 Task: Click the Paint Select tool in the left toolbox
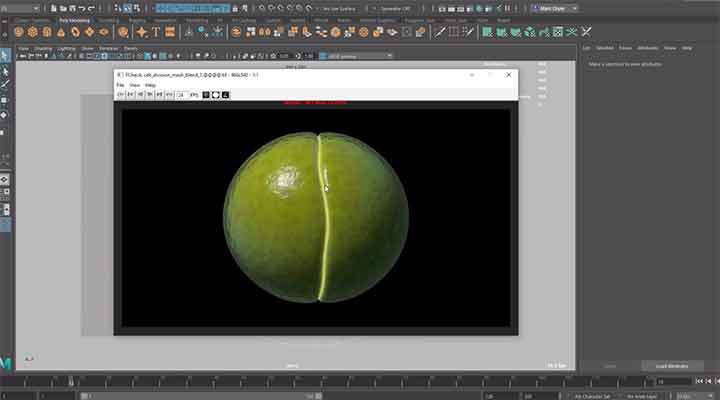click(x=5, y=85)
